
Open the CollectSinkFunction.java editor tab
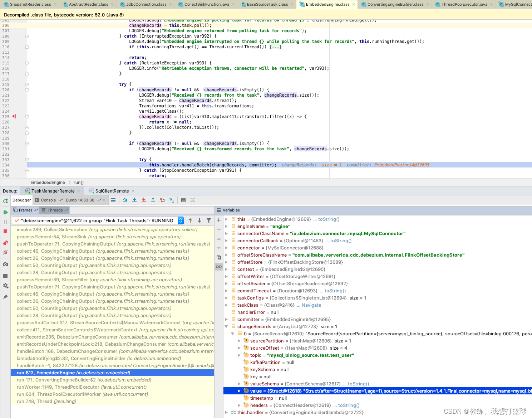207,4
